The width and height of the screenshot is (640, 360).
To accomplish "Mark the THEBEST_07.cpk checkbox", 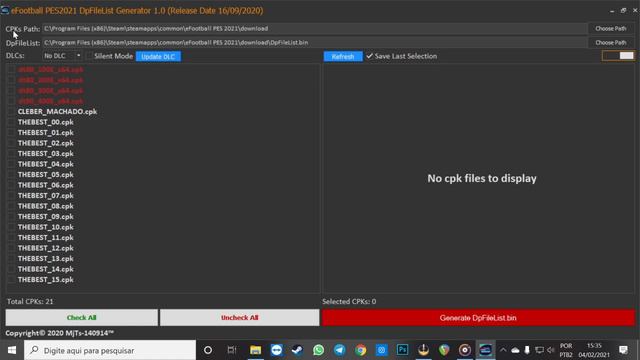I will 11,196.
